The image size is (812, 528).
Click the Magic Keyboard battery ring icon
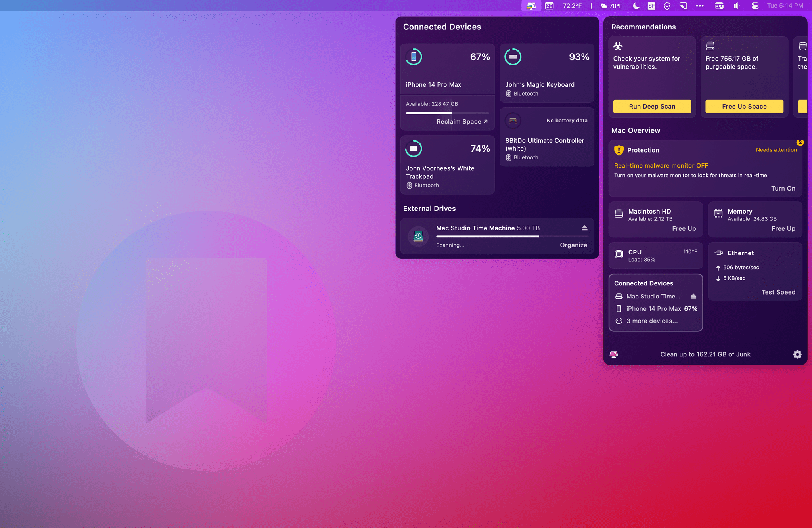point(513,57)
